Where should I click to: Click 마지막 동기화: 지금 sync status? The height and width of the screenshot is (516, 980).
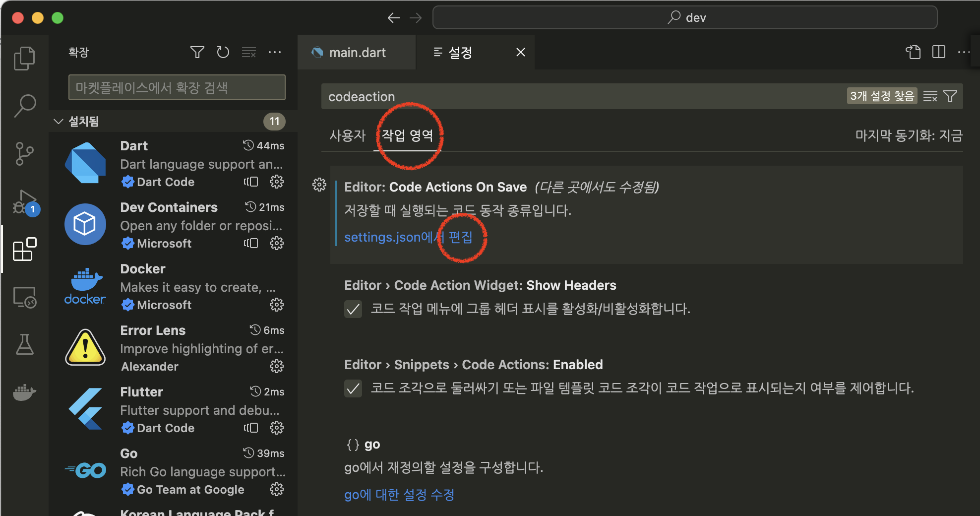click(909, 135)
